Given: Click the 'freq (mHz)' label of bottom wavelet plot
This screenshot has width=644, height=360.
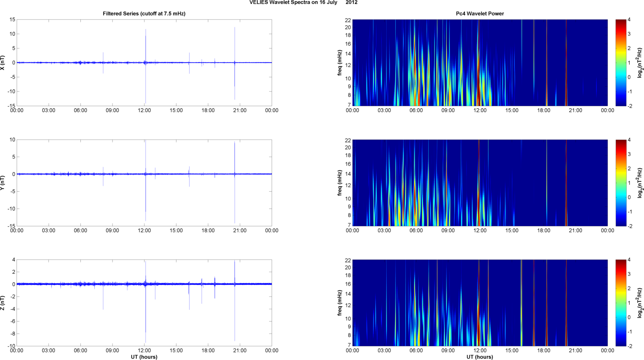Looking at the screenshot, I should tap(340, 303).
